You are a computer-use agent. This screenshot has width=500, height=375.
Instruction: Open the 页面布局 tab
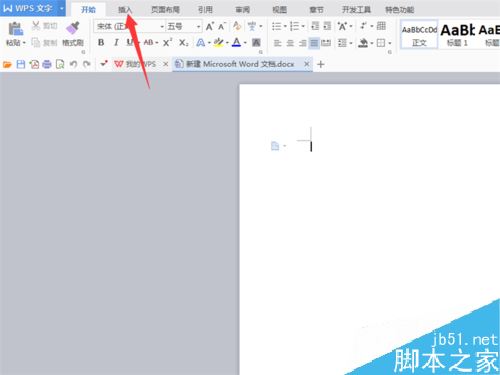[x=165, y=10]
